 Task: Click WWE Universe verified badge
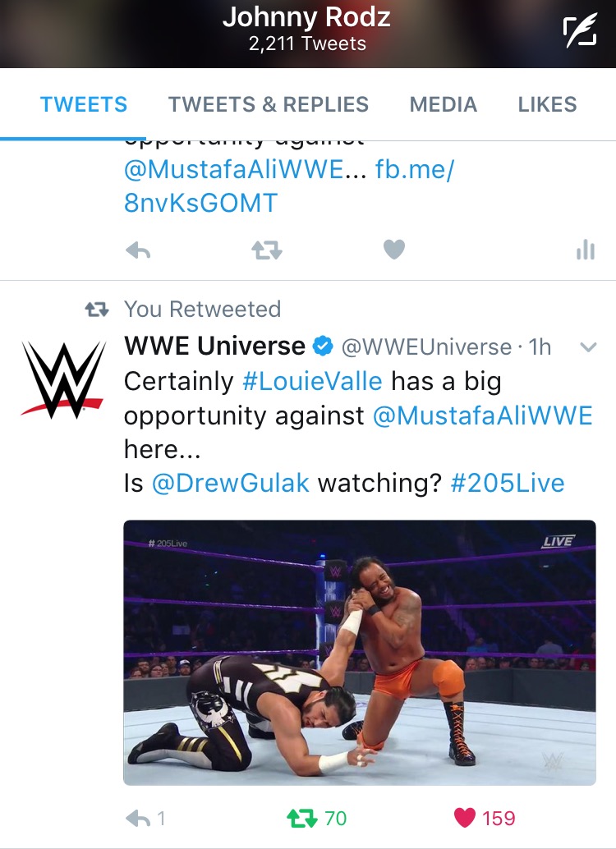point(324,346)
